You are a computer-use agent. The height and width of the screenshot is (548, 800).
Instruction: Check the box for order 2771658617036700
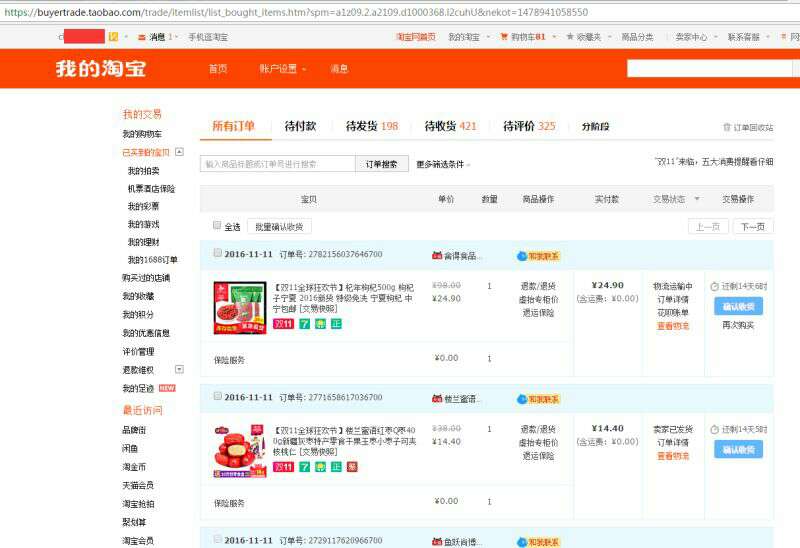[x=217, y=396]
